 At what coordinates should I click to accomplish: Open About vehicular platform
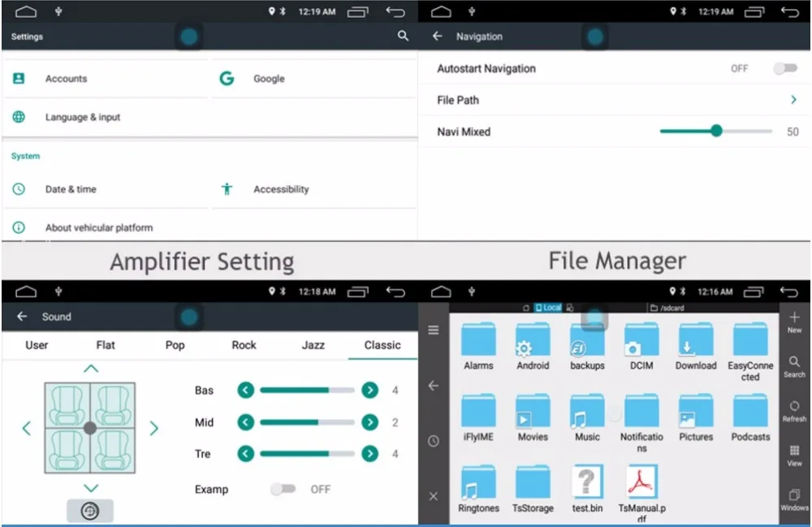(105, 227)
